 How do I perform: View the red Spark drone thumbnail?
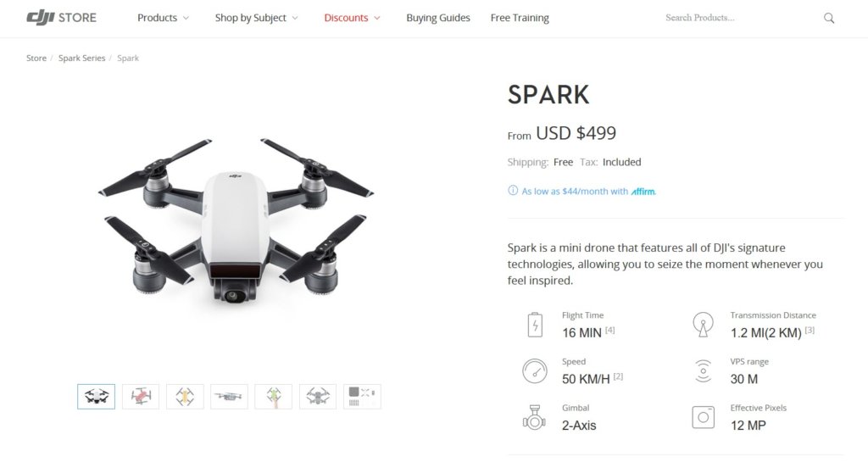tap(140, 397)
